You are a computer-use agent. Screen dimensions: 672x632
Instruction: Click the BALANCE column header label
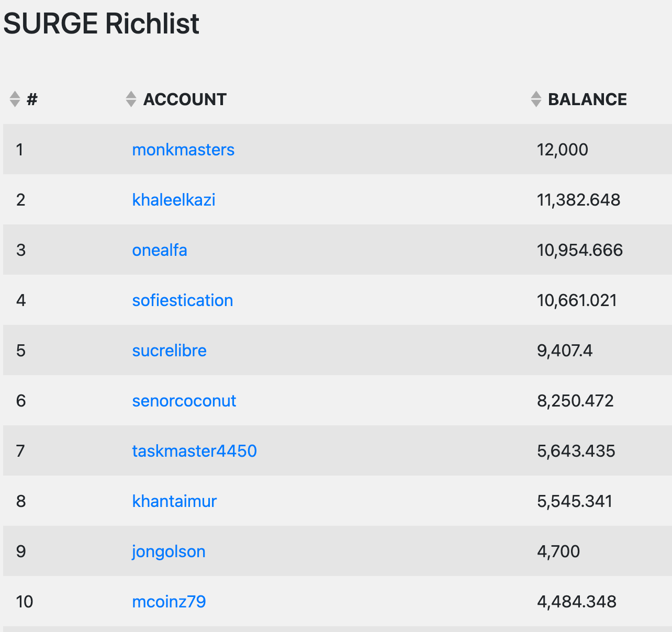(587, 99)
